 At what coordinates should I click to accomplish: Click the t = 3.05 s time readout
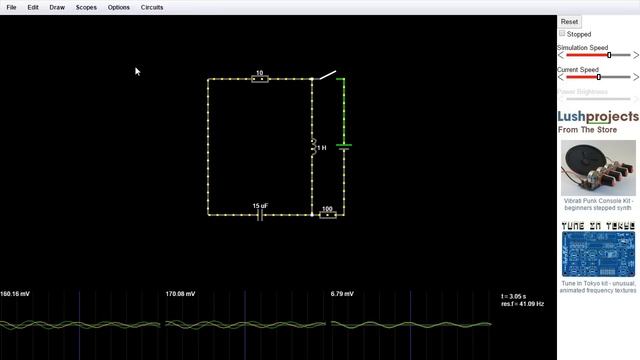[513, 296]
